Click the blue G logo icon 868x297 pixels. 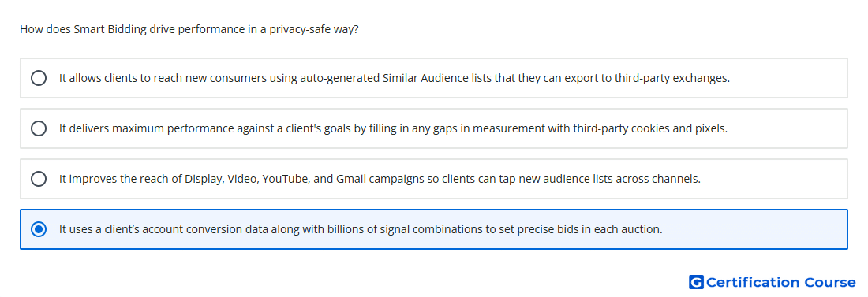[x=696, y=282]
